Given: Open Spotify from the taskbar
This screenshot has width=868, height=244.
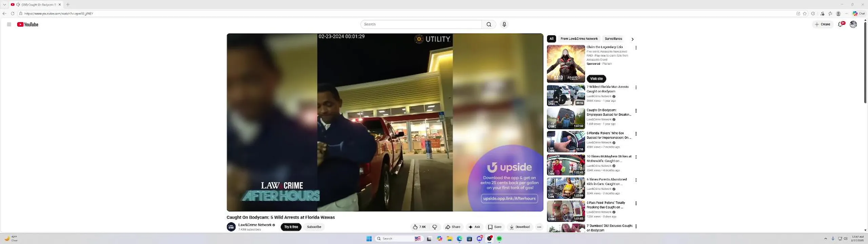Looking at the screenshot, I should pyautogui.click(x=499, y=239).
